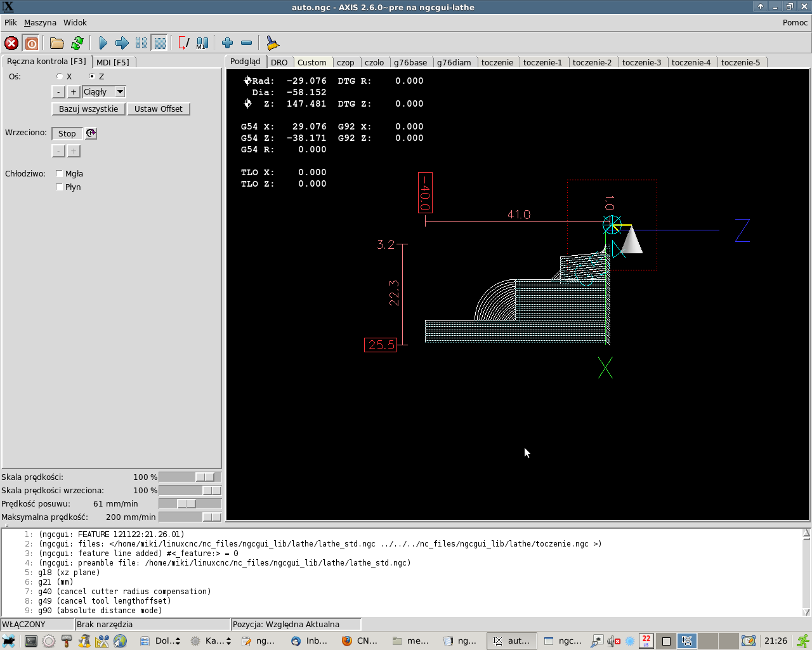Screen dimensions: 812x650
Task: Toggle machine power button in toolbar
Action: 31,43
